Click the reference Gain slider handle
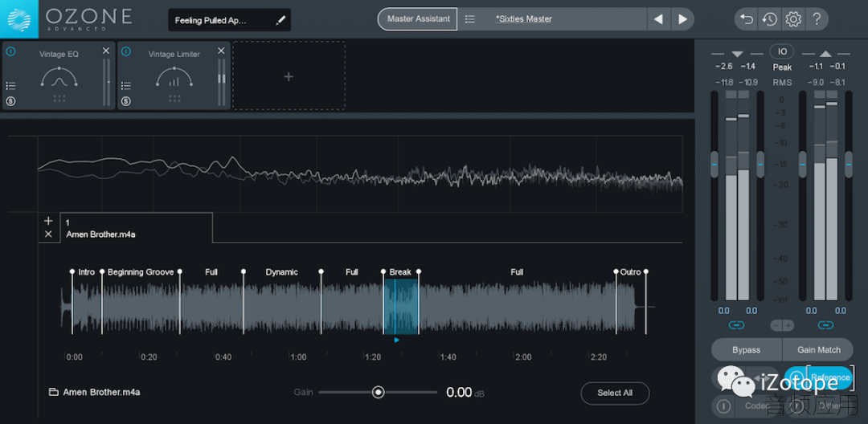Screen dimensions: 868x424 point(378,393)
